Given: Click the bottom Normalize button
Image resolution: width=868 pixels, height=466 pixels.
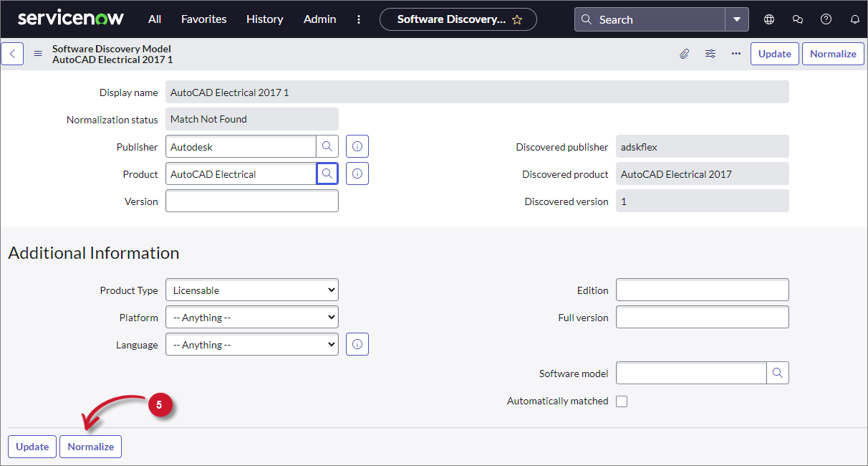Looking at the screenshot, I should tap(90, 447).
